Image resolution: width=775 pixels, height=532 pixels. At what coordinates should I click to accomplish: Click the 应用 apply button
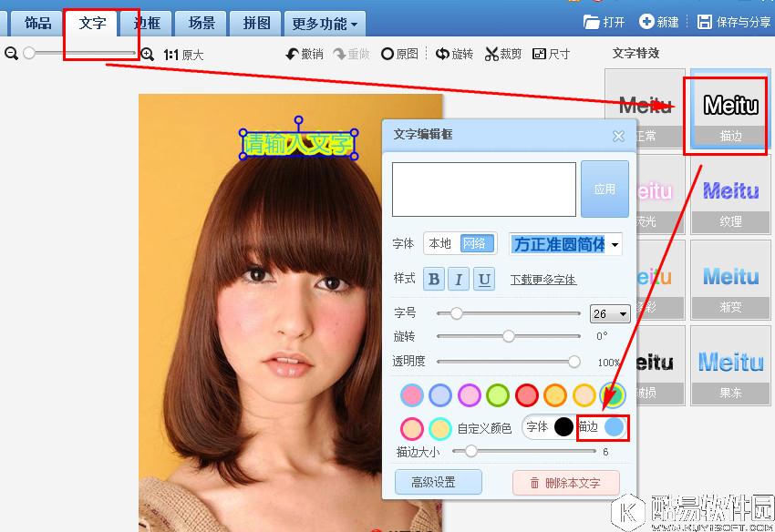604,189
